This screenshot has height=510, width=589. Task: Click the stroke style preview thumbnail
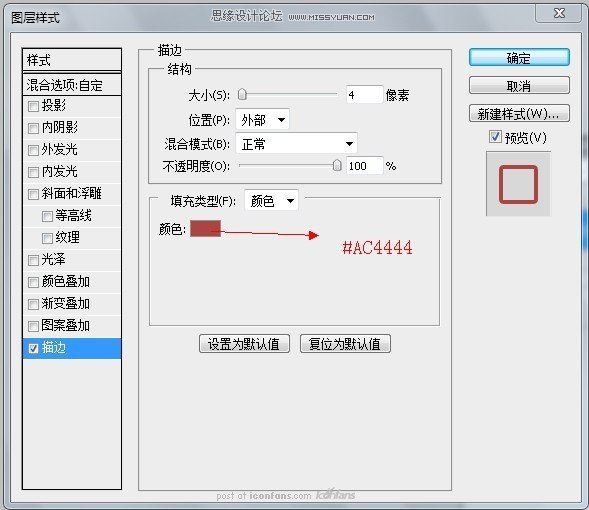pos(518,184)
